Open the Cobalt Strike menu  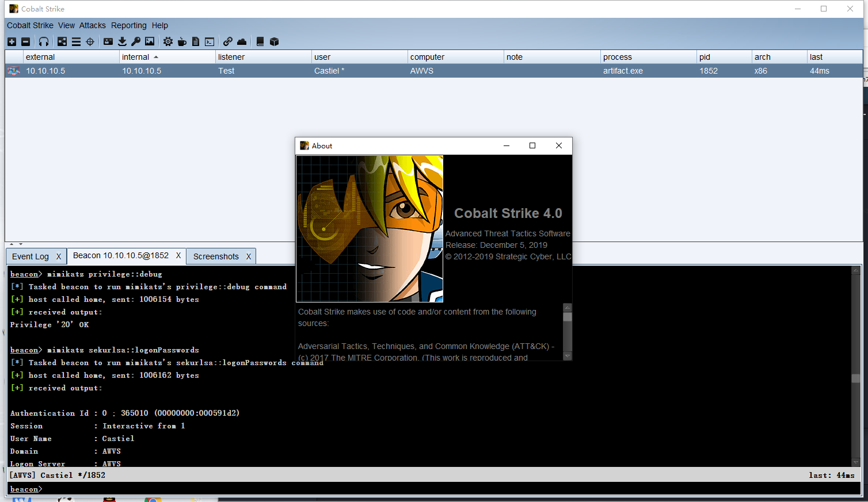(30, 25)
